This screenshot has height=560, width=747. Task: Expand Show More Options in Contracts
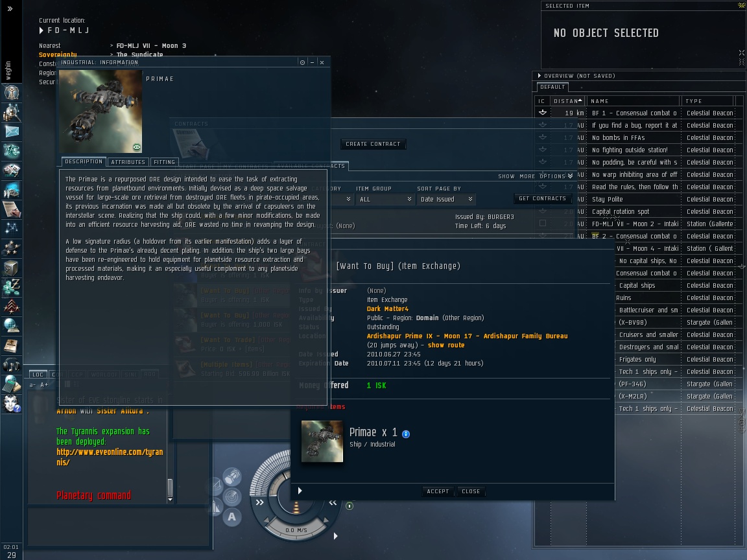click(535, 176)
